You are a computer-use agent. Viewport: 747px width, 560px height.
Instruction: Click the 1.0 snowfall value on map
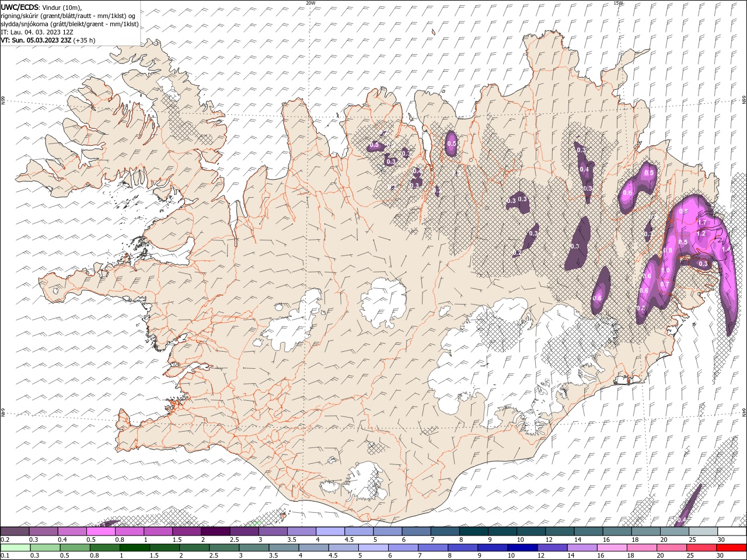click(x=666, y=270)
